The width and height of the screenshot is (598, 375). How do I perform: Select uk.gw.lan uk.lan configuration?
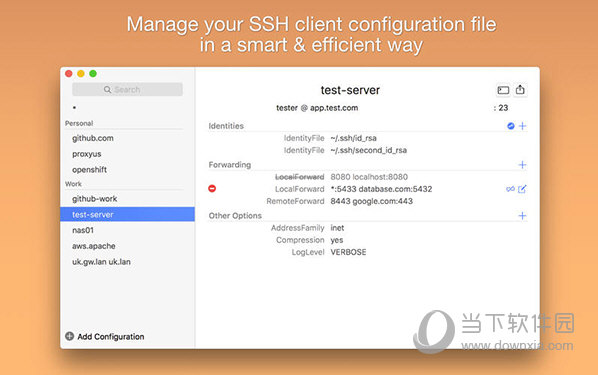101,262
